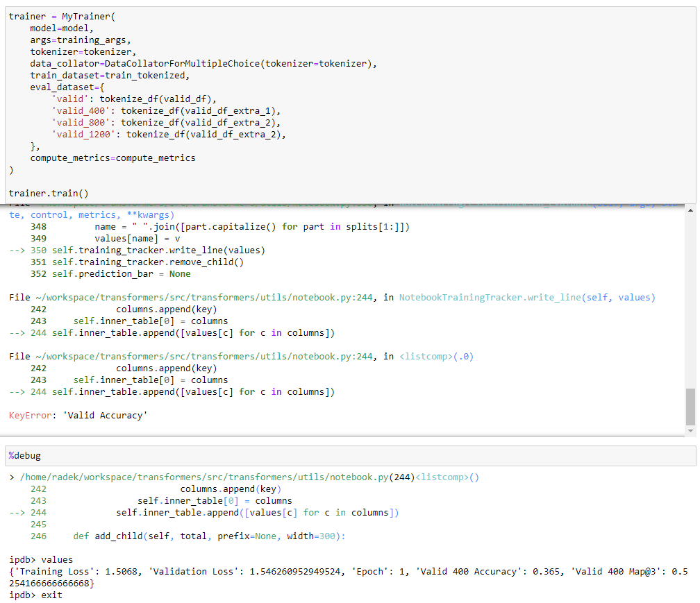Click the 'train_dataset=train_tokenized,' line
This screenshot has width=700, height=603.
coord(110,76)
